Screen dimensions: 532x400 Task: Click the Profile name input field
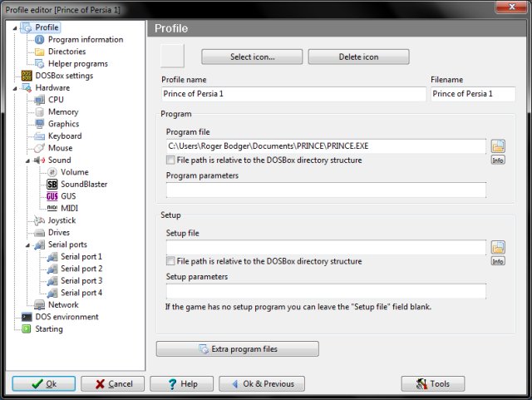click(293, 94)
